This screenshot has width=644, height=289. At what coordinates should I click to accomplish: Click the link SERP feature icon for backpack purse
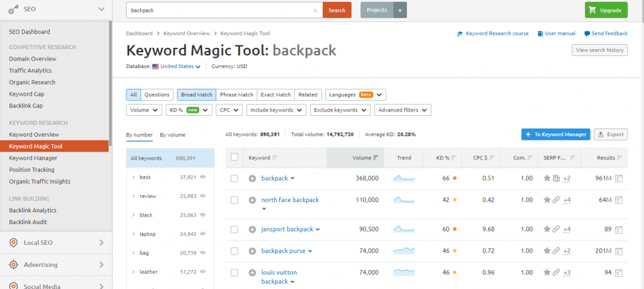pyautogui.click(x=556, y=251)
